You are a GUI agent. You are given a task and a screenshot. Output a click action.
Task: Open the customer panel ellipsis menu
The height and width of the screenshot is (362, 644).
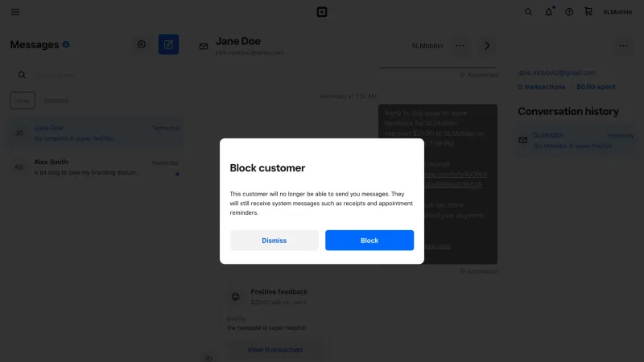[623, 46]
